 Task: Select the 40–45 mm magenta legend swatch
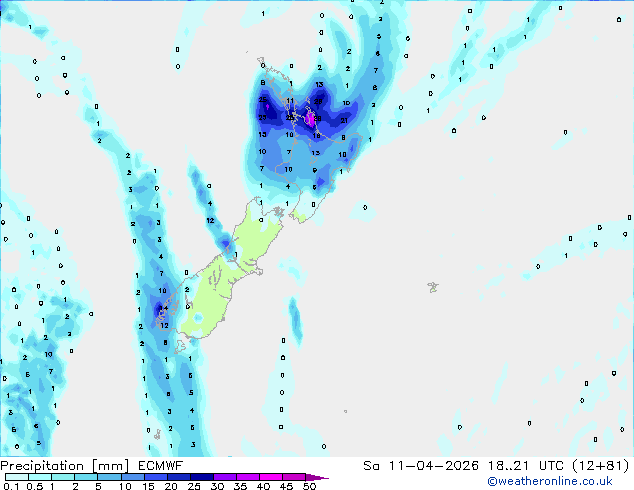click(x=271, y=477)
